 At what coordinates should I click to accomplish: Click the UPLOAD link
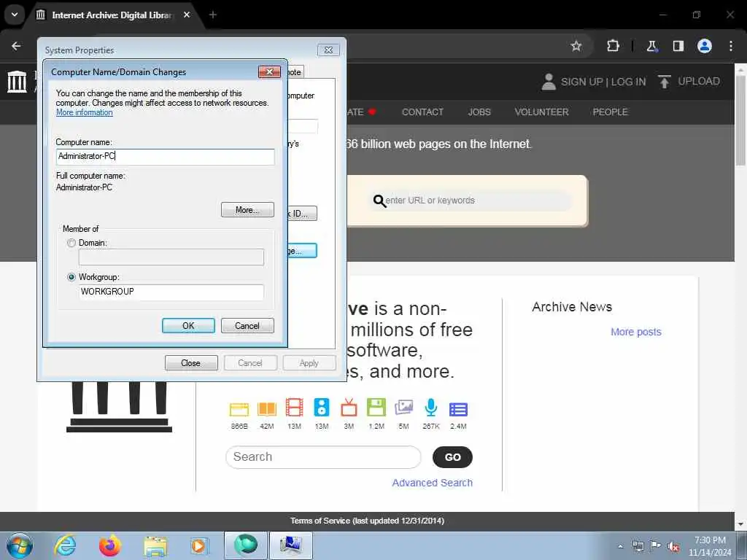[698, 82]
